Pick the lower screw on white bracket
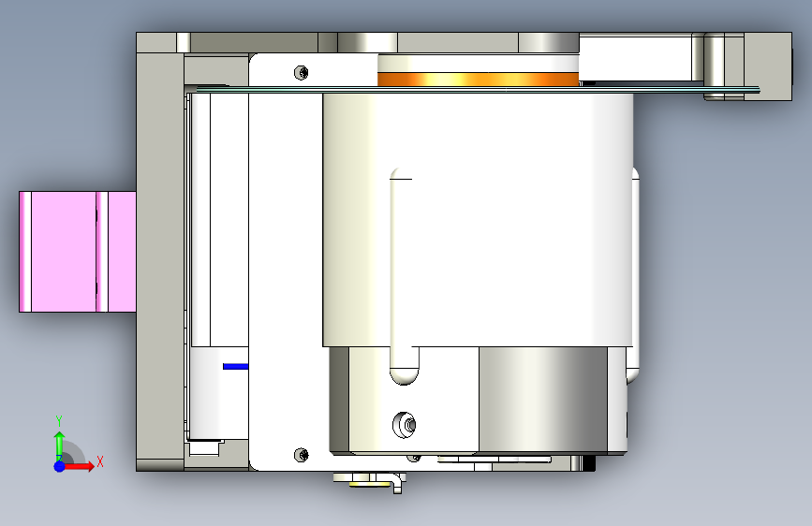The height and width of the screenshot is (526, 812). [302, 455]
